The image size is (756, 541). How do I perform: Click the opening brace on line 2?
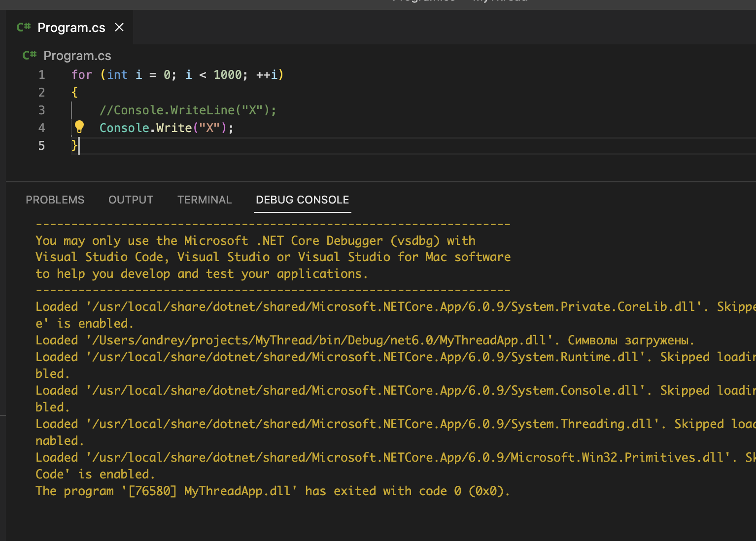point(74,92)
